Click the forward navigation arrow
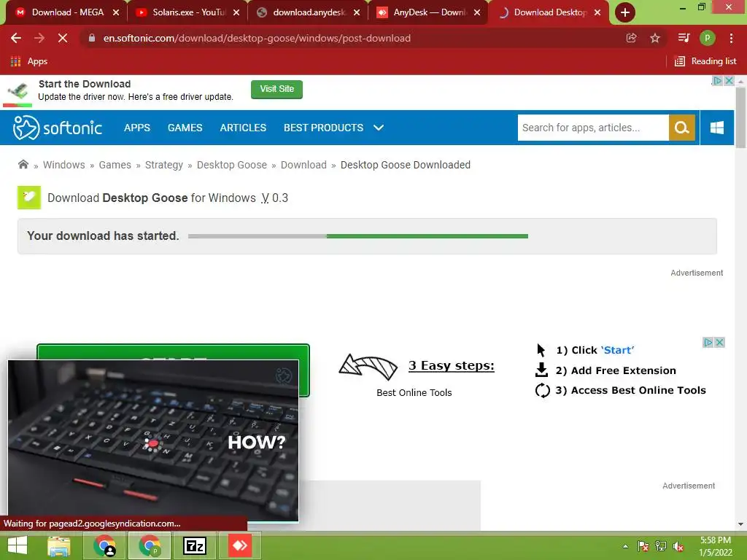 point(39,38)
